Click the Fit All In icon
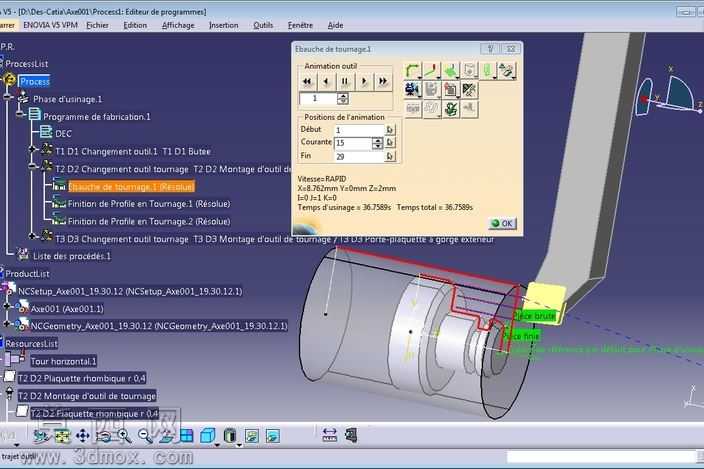 [x=62, y=436]
